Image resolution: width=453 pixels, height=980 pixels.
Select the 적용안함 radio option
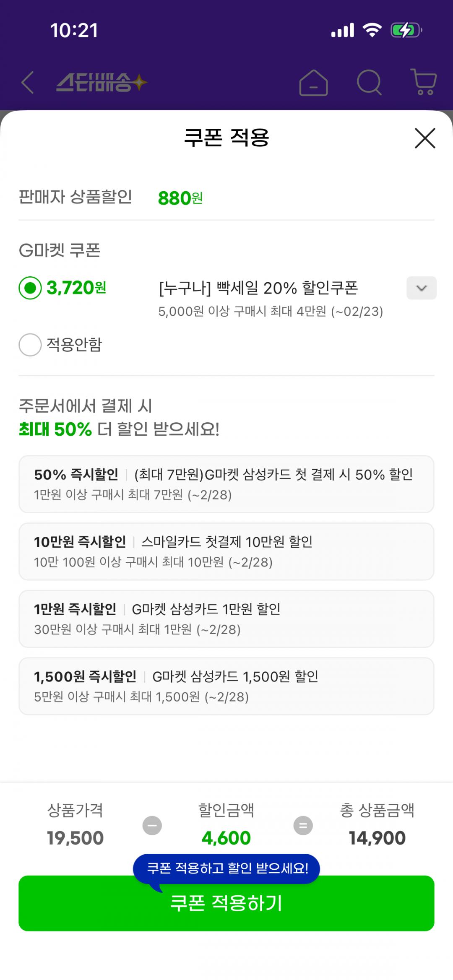click(30, 345)
